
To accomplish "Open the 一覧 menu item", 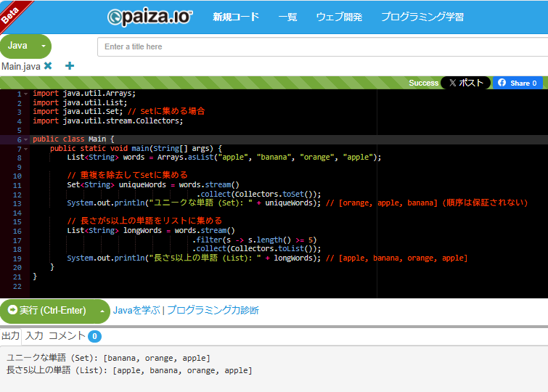I will pos(287,17).
